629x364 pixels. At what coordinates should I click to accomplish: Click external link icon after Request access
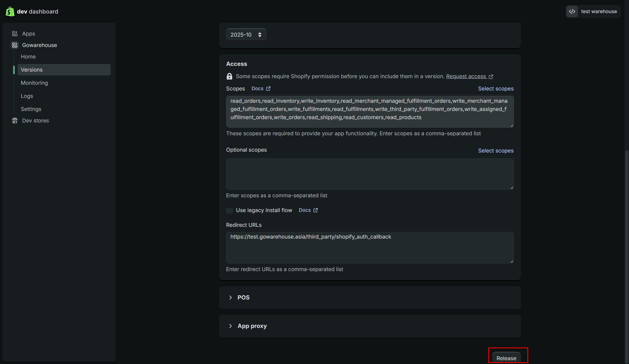(491, 77)
